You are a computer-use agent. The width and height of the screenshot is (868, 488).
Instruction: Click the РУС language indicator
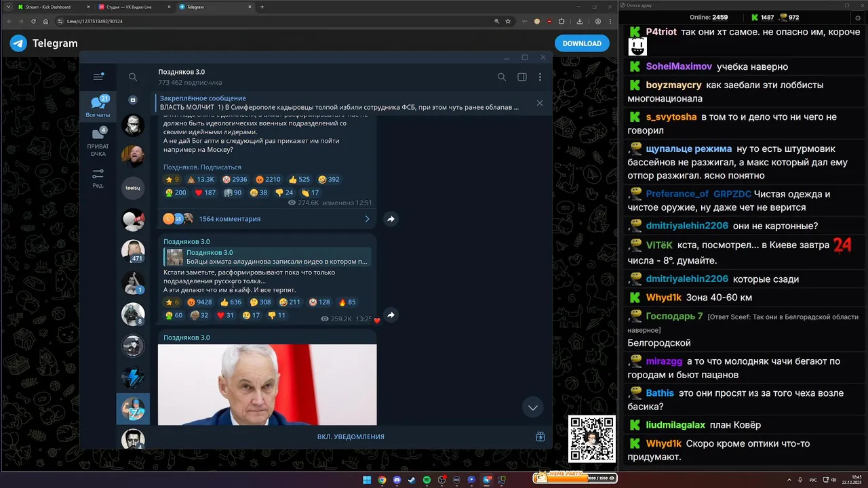(814, 480)
